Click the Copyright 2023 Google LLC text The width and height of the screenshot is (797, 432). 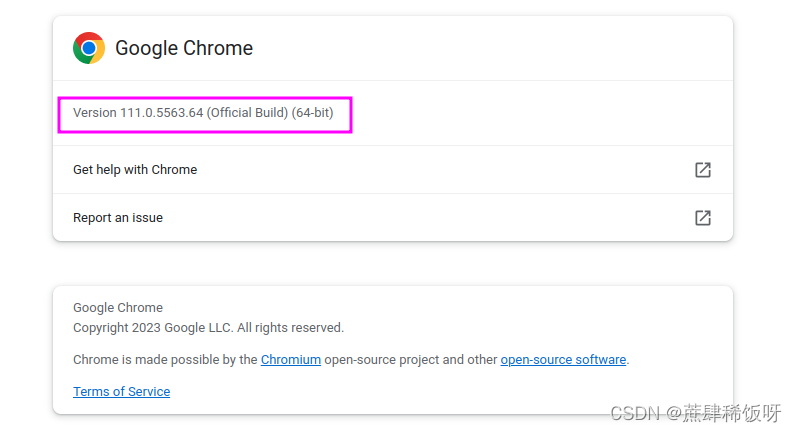click(x=208, y=328)
